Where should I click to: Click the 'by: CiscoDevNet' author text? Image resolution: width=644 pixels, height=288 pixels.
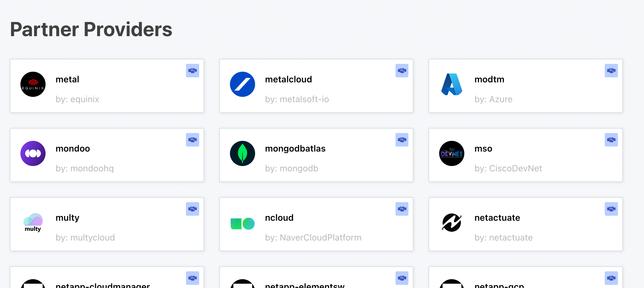[508, 169]
